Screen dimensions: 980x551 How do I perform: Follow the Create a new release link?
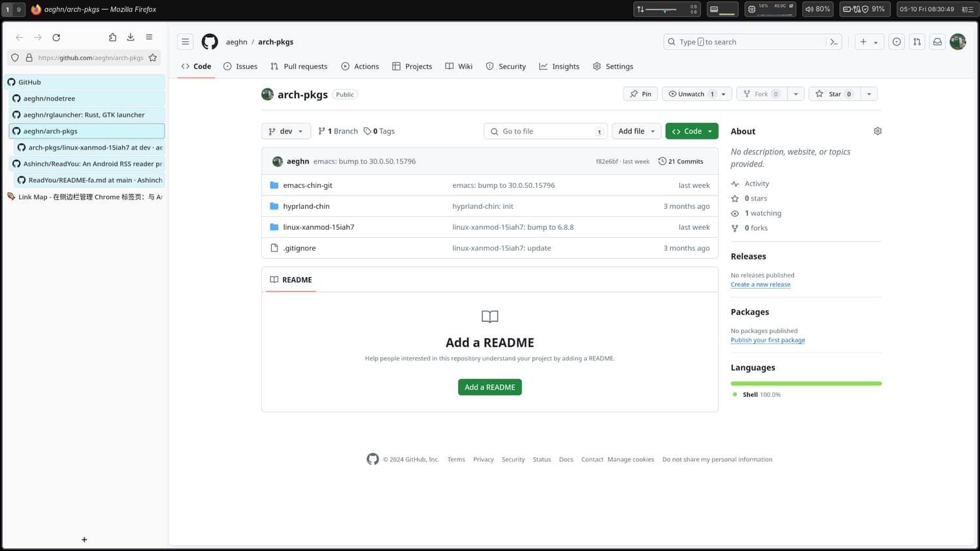pyautogui.click(x=760, y=285)
